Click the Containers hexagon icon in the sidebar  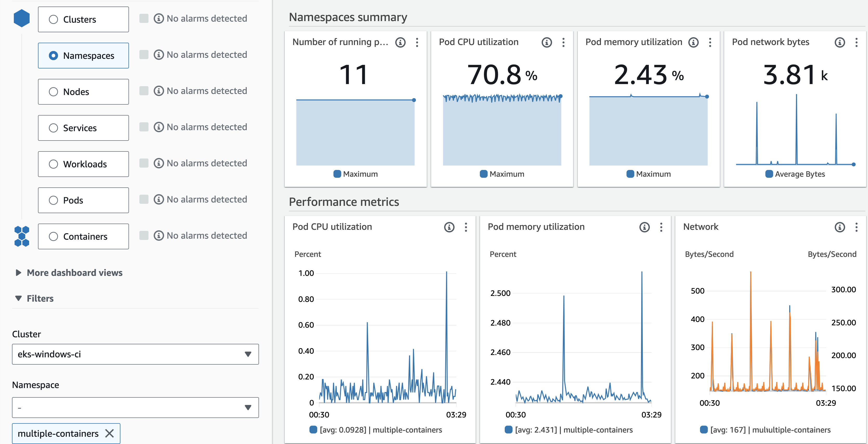pos(22,236)
